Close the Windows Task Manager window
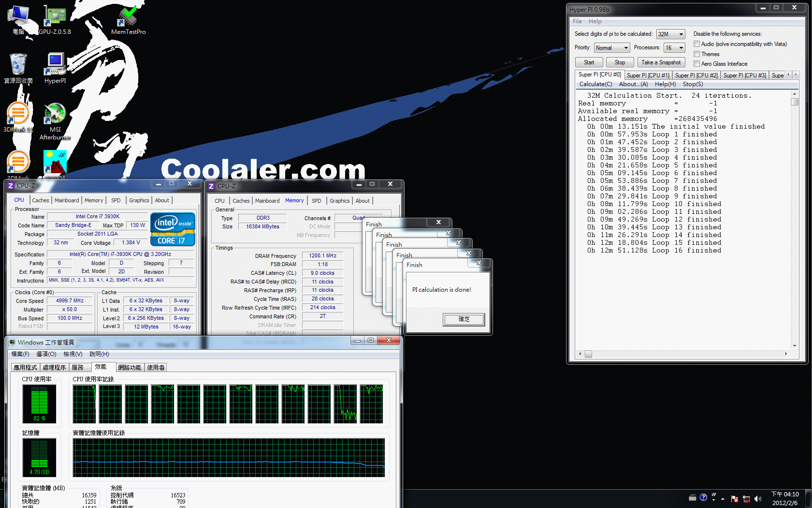812x508 pixels. coord(389,341)
